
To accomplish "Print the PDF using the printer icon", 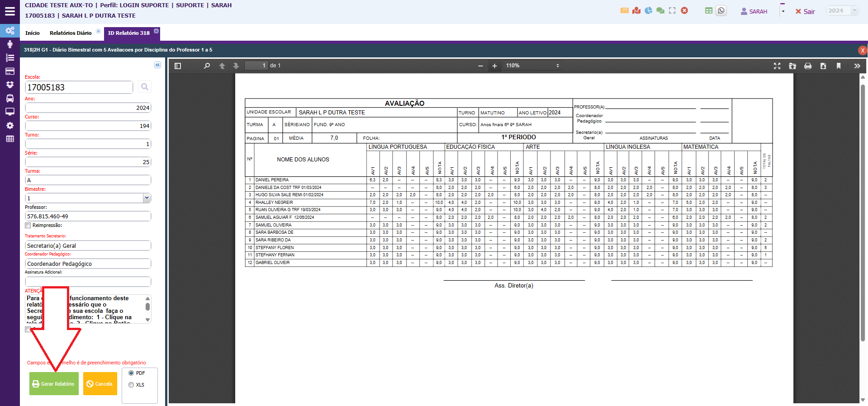I will coord(807,66).
